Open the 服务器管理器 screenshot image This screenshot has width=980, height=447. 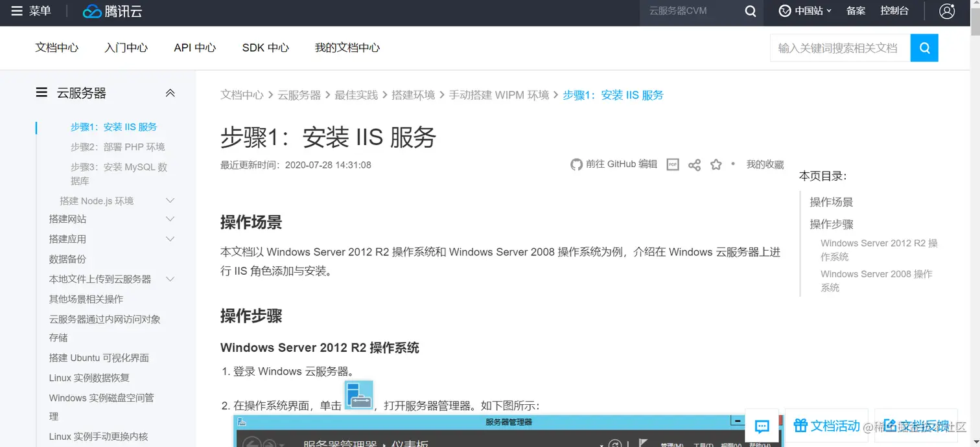(507, 431)
